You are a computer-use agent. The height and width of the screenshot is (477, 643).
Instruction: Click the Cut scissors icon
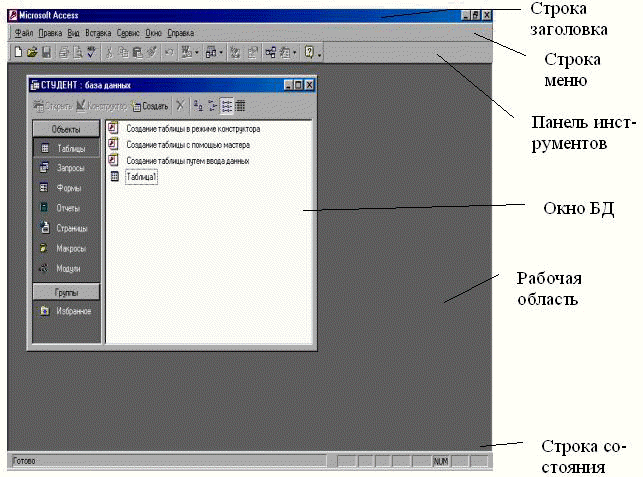(109, 52)
